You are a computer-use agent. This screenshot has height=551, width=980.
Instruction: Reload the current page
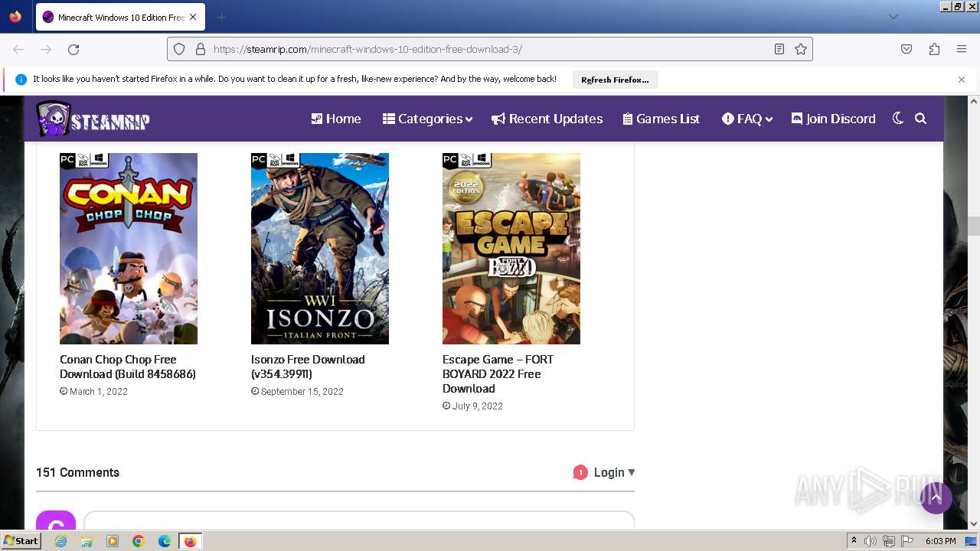[x=73, y=49]
